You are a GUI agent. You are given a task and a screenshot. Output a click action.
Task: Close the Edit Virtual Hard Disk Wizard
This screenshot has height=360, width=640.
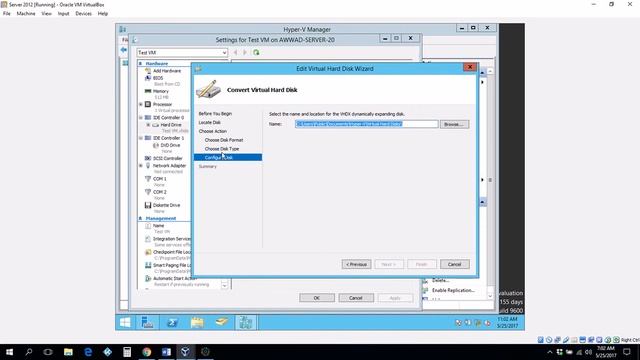(x=470, y=67)
